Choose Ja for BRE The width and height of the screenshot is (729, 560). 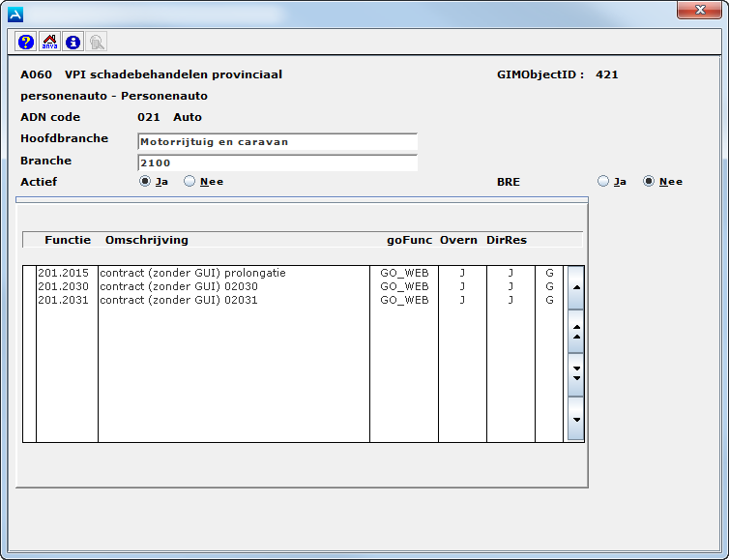tap(603, 181)
